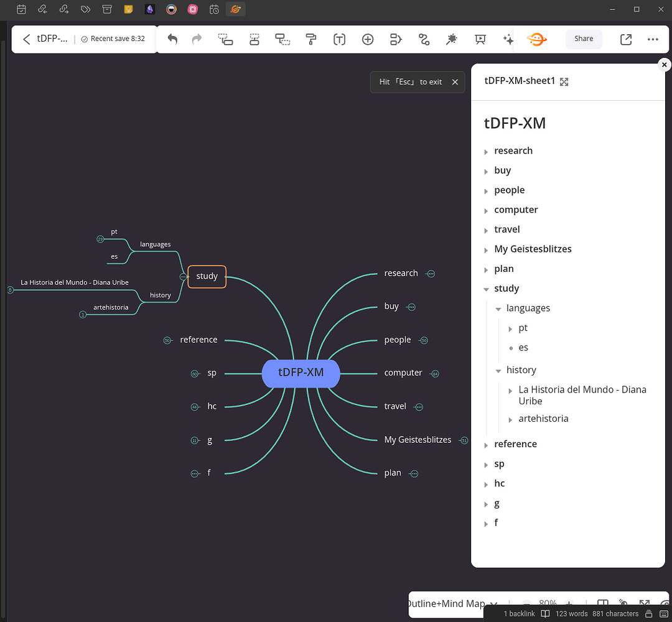Select the insert sibling topic icon
This screenshot has height=622, width=672.
[x=254, y=39]
